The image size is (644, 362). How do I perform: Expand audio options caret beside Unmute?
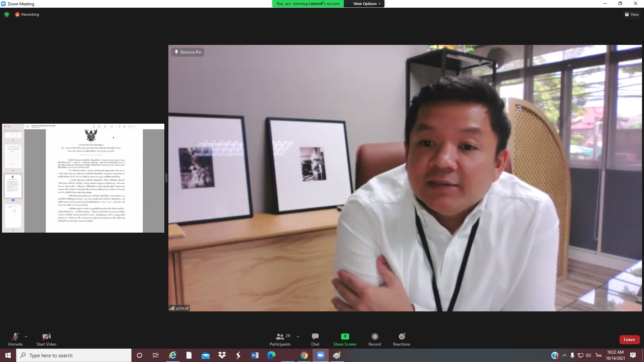pos(26,337)
